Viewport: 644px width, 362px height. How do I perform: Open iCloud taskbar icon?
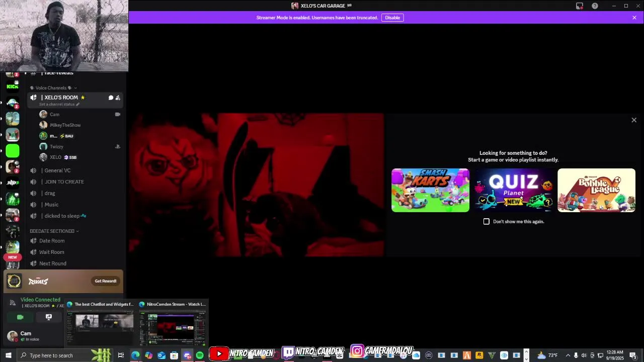[416, 355]
